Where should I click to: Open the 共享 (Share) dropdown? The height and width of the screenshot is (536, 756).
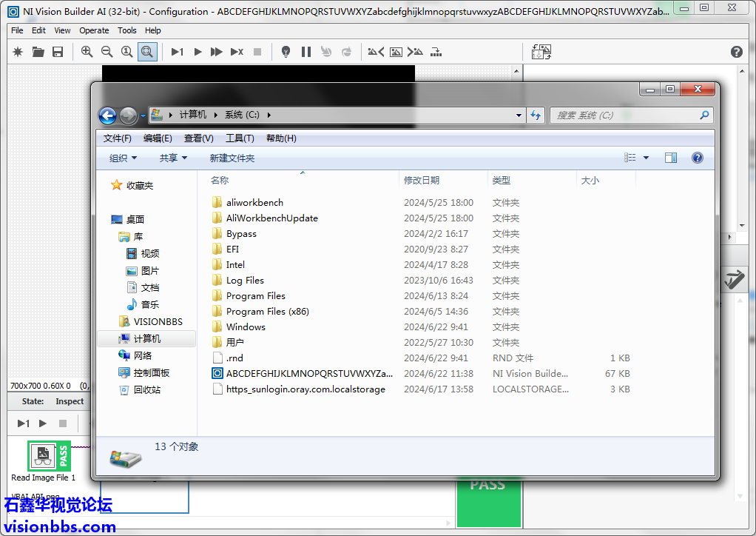click(x=173, y=158)
